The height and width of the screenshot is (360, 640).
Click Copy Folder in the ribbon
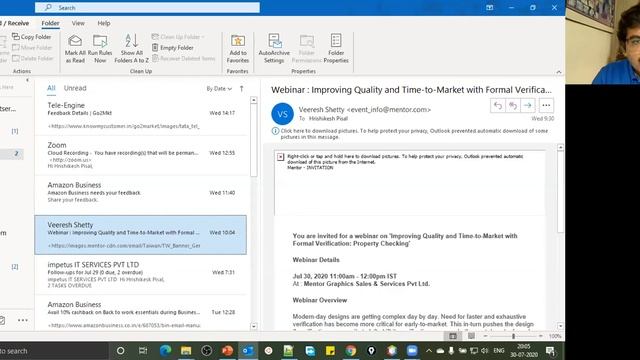click(x=32, y=37)
